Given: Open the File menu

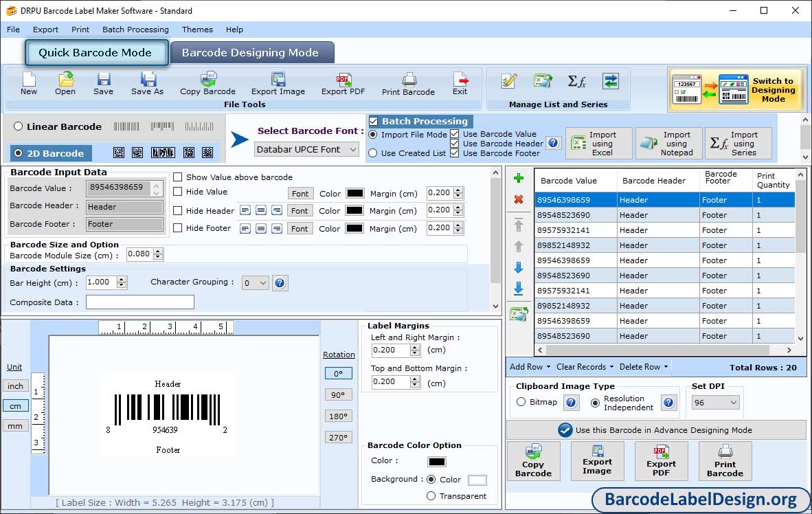Looking at the screenshot, I should pyautogui.click(x=14, y=30).
